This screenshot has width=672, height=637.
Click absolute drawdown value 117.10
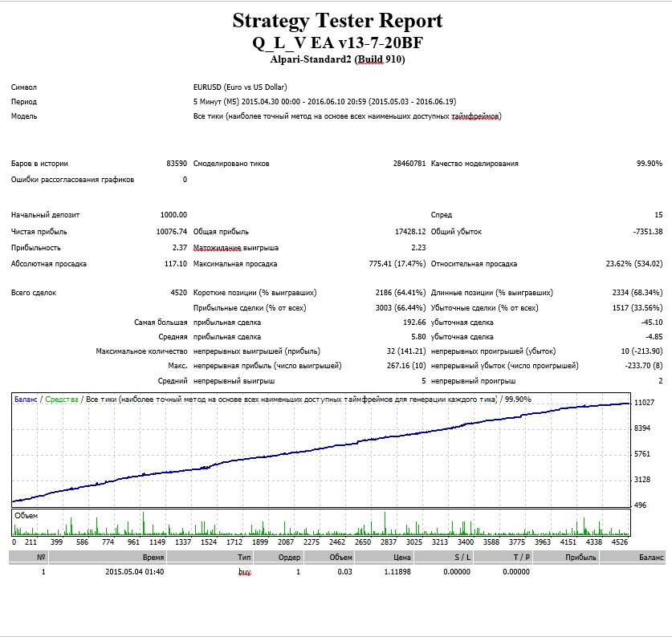176,264
